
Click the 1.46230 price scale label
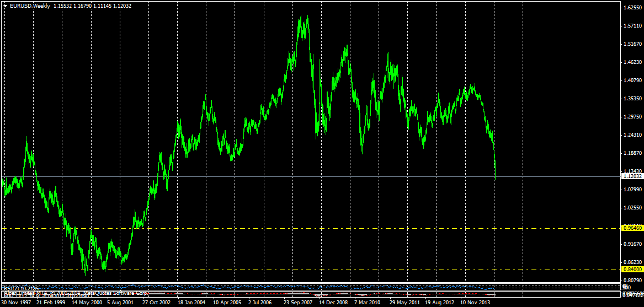click(x=633, y=62)
